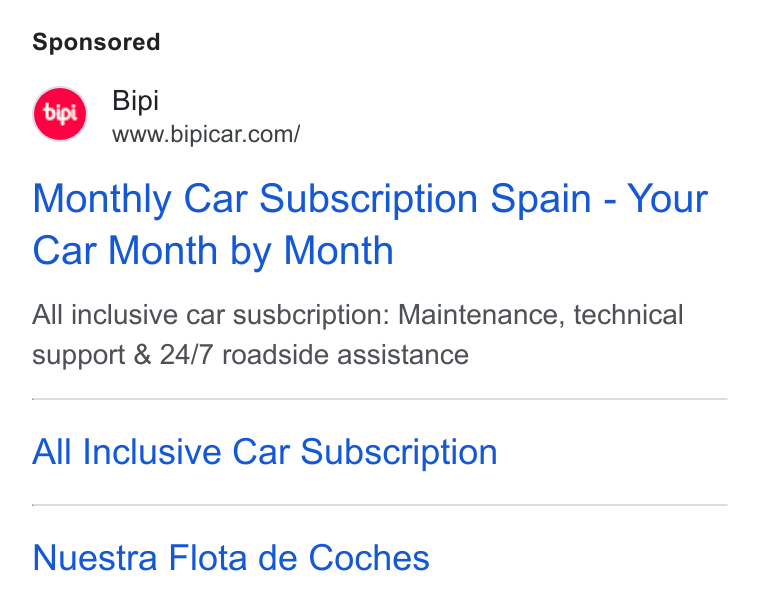The width and height of the screenshot is (760, 610).
Task: Click "Monthly" at the start of the headline
Action: tap(102, 199)
